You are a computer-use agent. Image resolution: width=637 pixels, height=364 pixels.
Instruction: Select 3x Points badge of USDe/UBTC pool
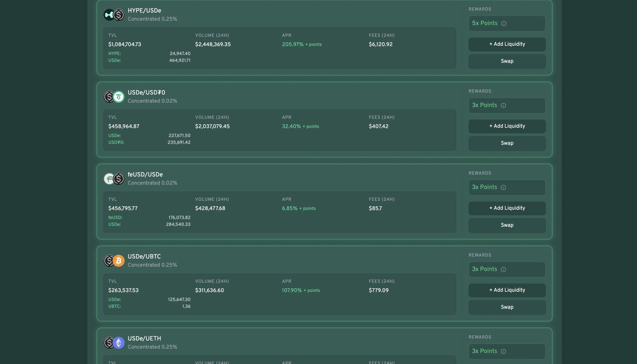pos(507,270)
